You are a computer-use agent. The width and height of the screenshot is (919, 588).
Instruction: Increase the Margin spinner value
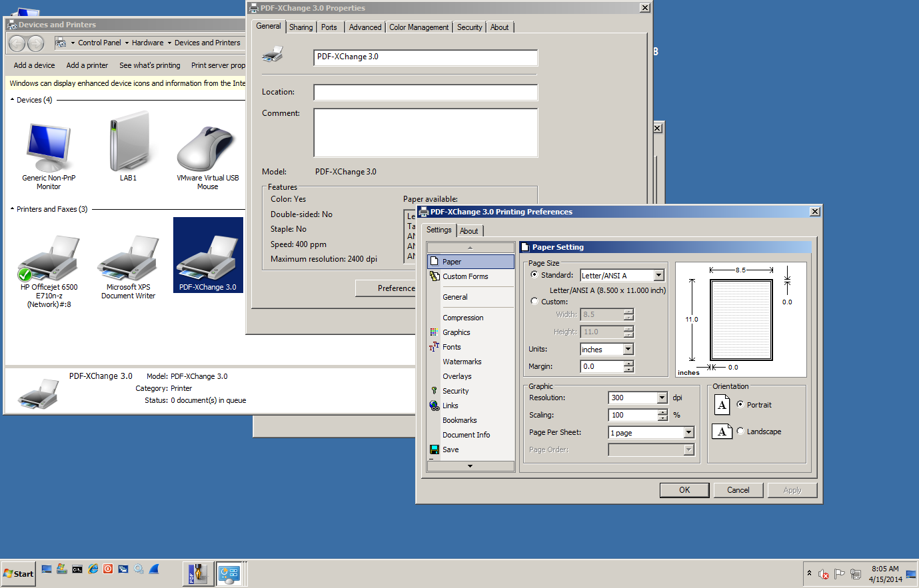pos(628,363)
